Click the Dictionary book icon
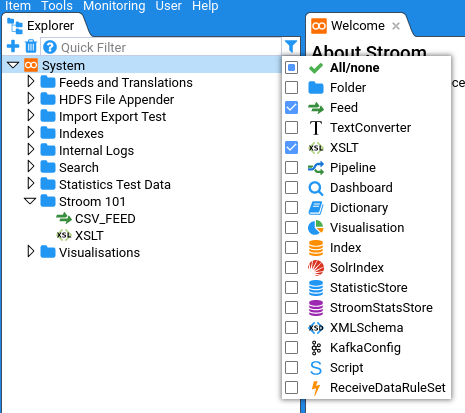 [x=316, y=208]
